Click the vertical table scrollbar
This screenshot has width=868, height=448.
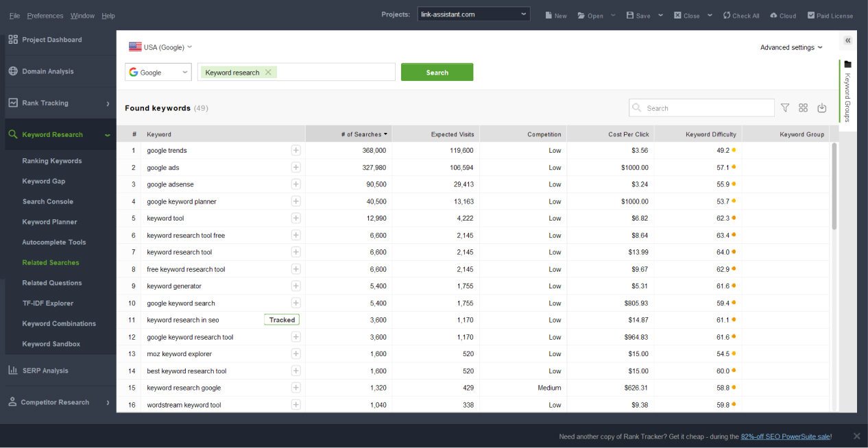834,186
